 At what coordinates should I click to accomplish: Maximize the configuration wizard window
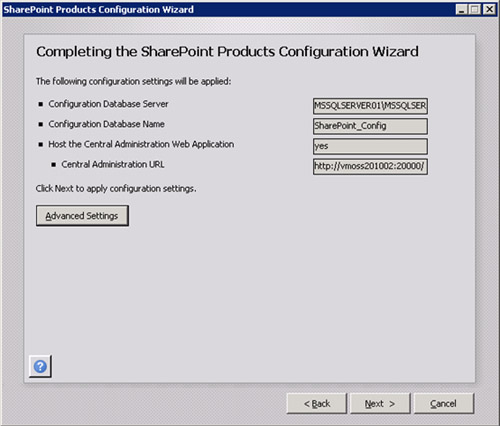tap(475, 10)
